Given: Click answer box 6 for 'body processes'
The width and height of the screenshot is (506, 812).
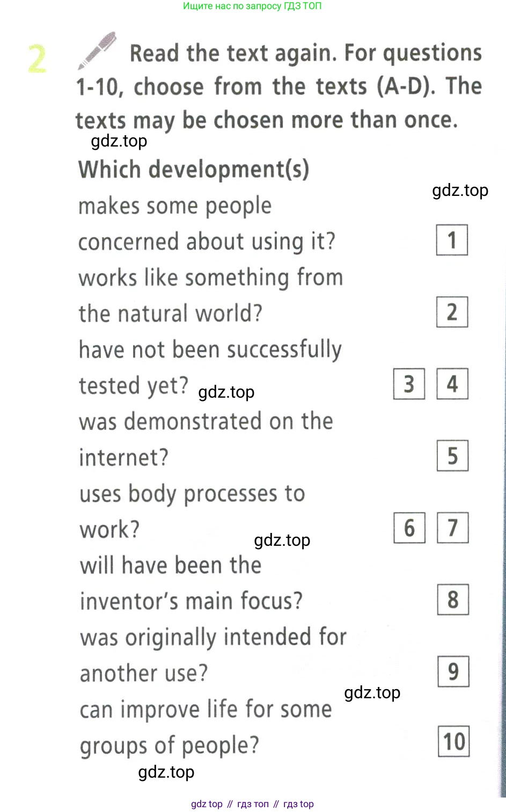Looking at the screenshot, I should tap(409, 528).
